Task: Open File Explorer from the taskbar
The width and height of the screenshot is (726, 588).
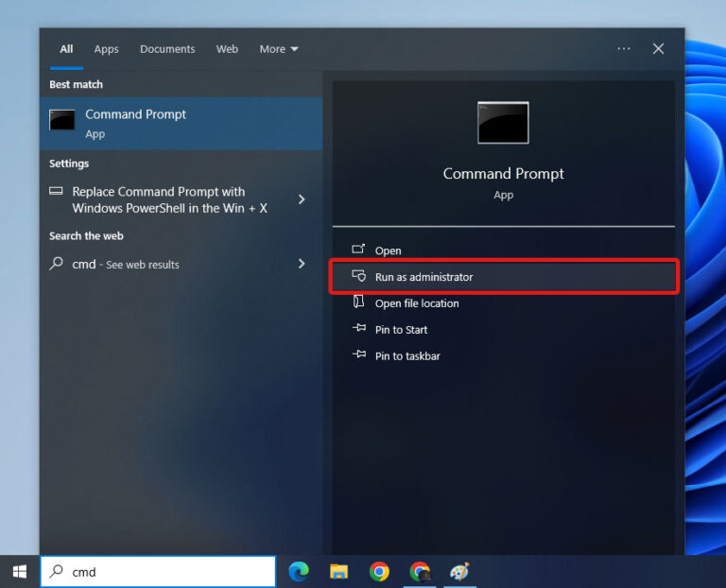Action: (339, 571)
